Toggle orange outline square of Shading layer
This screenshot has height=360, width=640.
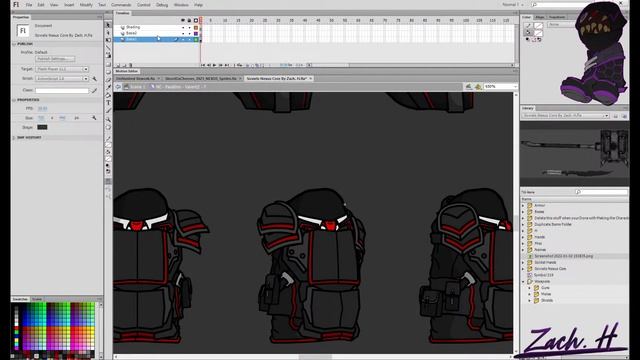coord(196,27)
